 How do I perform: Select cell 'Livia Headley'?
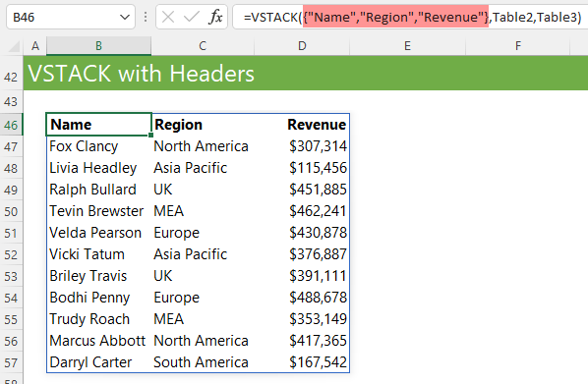(98, 168)
